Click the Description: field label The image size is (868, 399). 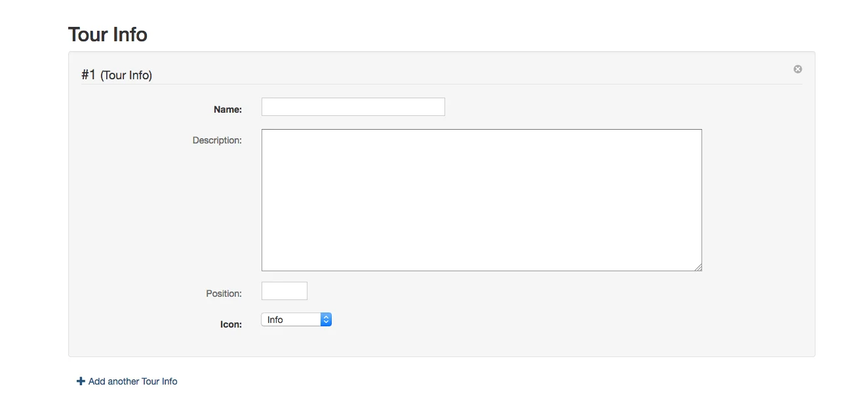click(217, 140)
